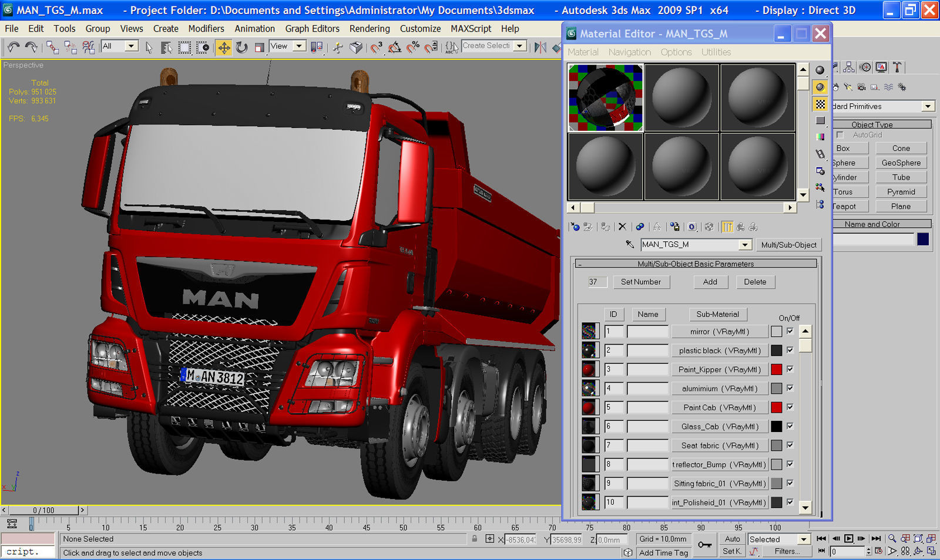Toggle Show End Result in Material Editor
940x560 pixels.
coord(727,227)
